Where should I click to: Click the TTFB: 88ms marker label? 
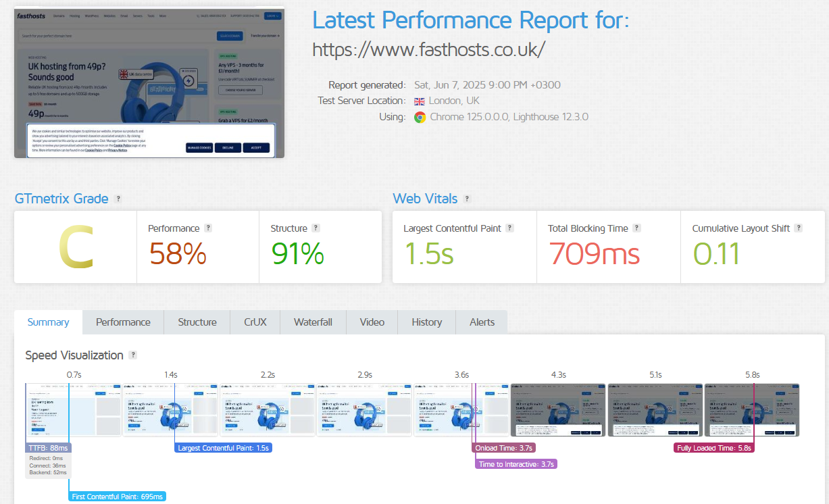click(x=49, y=447)
